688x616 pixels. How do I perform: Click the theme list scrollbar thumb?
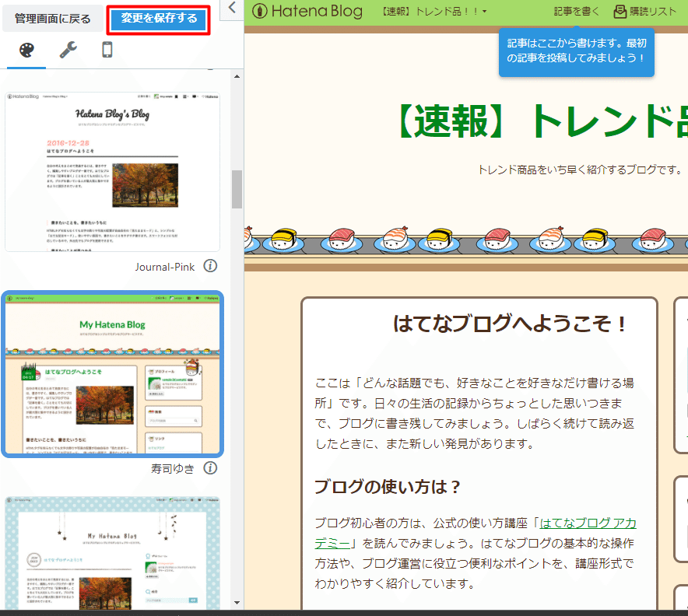pyautogui.click(x=237, y=190)
